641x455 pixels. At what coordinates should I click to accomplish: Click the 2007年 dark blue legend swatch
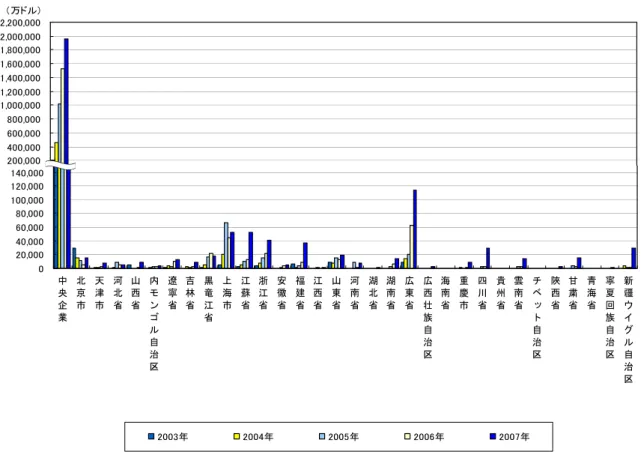tap(493, 437)
